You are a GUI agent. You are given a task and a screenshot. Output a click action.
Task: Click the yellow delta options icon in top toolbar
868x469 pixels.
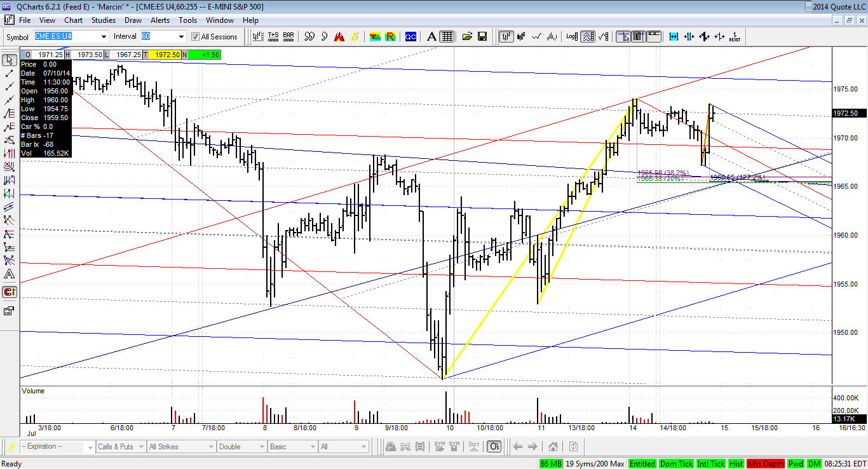click(x=354, y=36)
